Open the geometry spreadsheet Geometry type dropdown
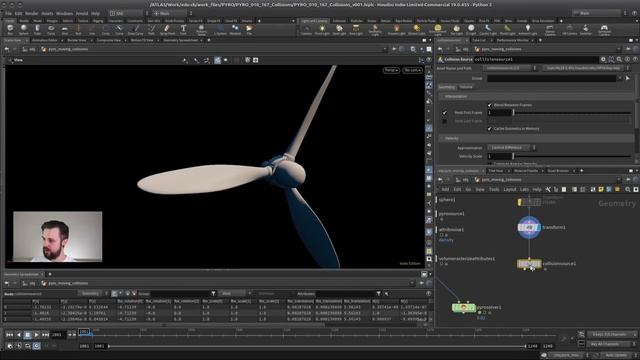Viewport: 640px width, 360px height. 92,293
